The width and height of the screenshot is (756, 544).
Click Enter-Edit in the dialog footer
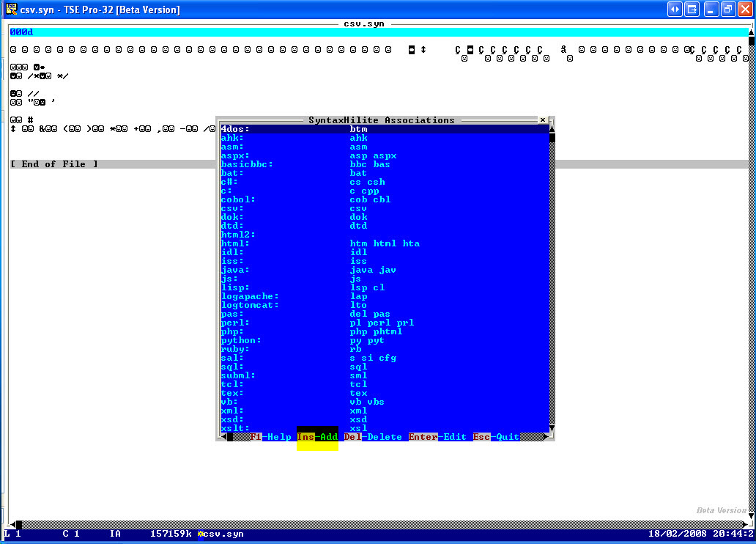(x=437, y=437)
